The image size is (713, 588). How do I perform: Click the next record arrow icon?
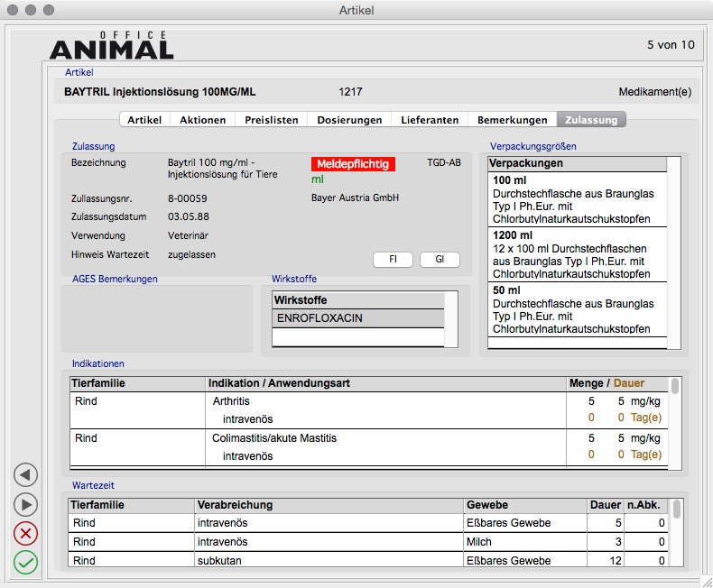[x=26, y=504]
